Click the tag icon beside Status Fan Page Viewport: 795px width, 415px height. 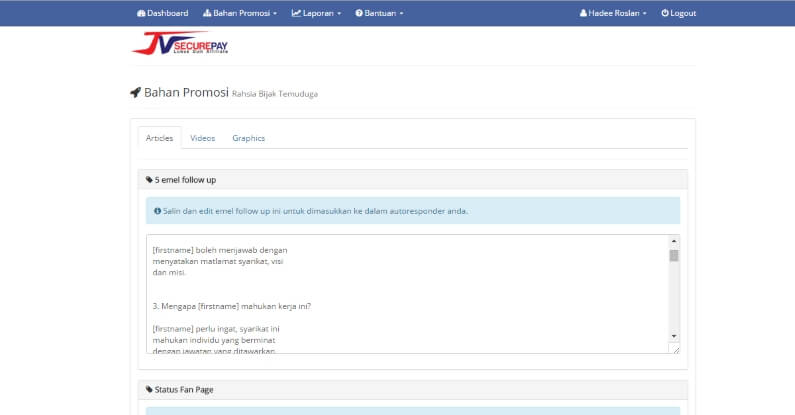coord(149,389)
